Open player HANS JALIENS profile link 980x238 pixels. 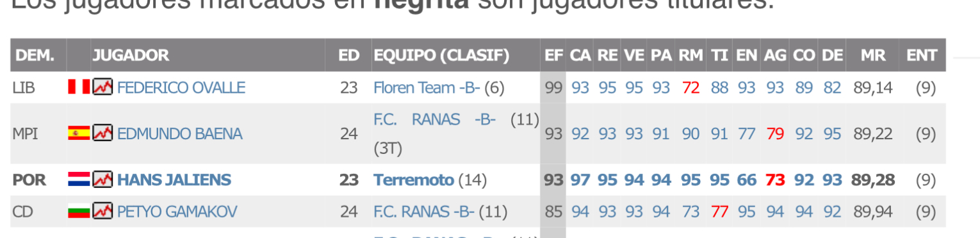click(x=174, y=180)
